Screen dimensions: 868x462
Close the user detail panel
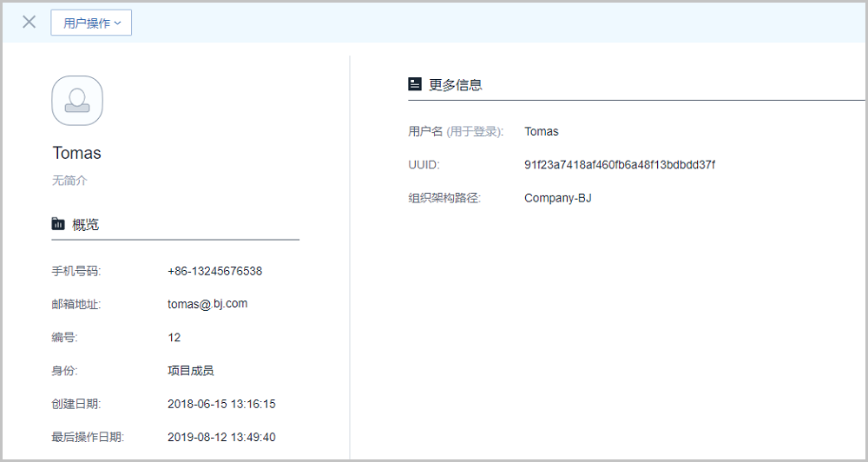(29, 23)
